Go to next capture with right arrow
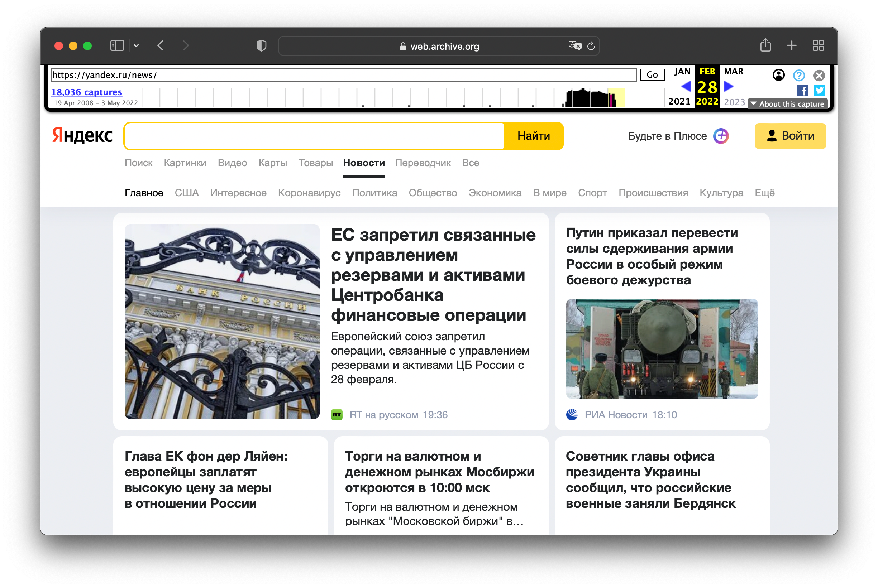This screenshot has height=588, width=878. pos(728,87)
